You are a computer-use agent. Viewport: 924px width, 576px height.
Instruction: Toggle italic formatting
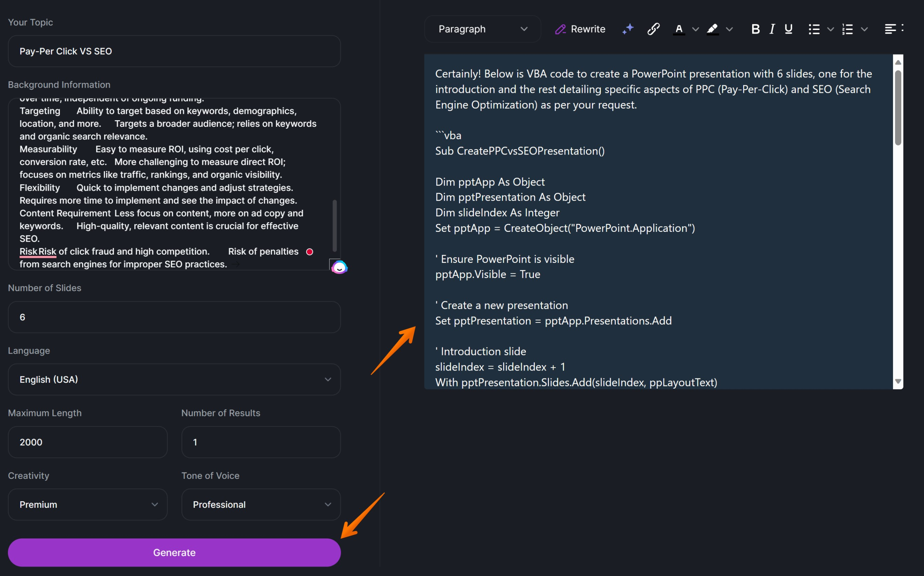[772, 29]
